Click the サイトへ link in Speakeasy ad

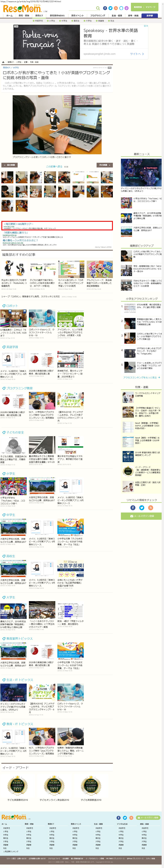137,54
